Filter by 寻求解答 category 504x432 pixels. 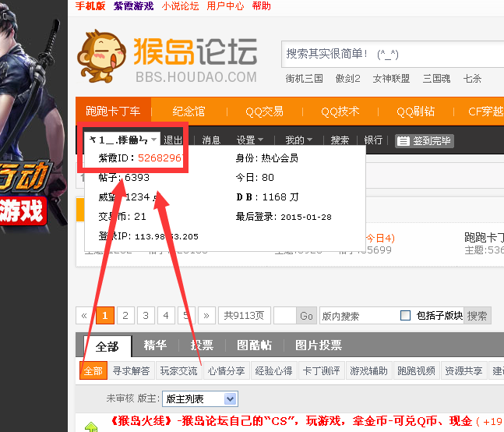click(x=132, y=371)
